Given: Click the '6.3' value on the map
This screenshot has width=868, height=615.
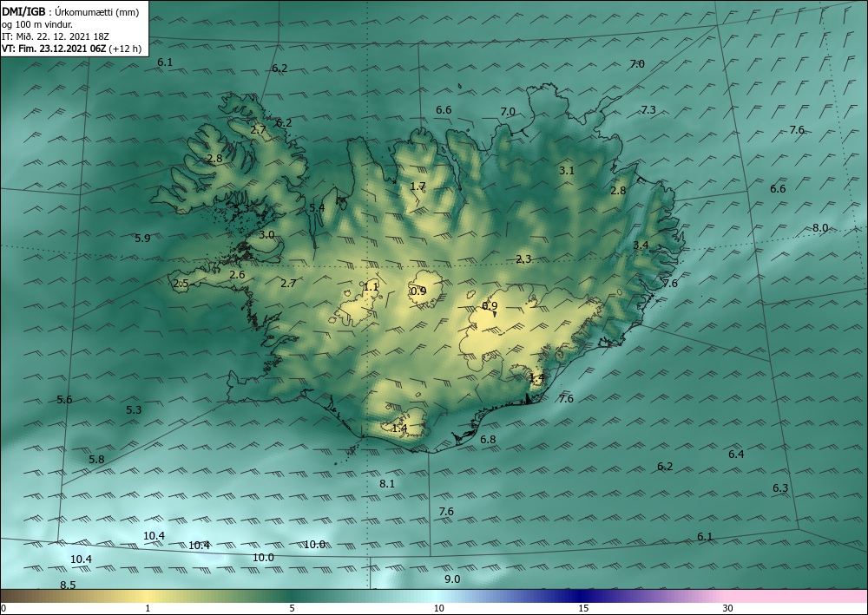Looking at the screenshot, I should coord(780,487).
